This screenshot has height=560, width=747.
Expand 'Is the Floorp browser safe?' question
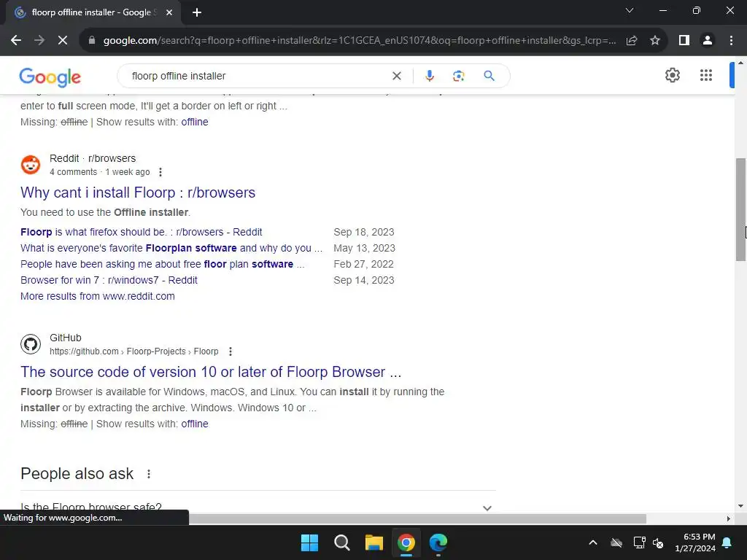[258, 507]
